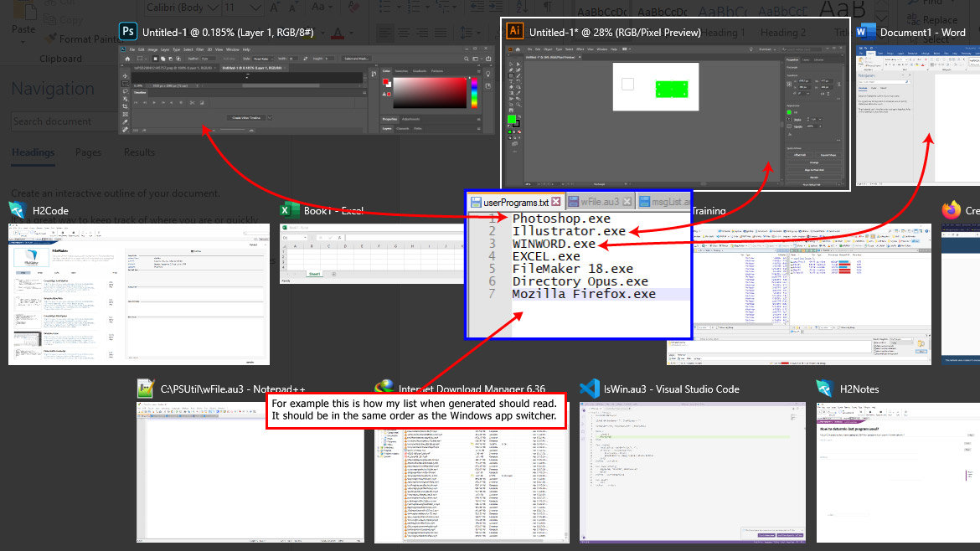Close the wFile.au3 tab
This screenshot has width=980, height=551.
pos(627,201)
